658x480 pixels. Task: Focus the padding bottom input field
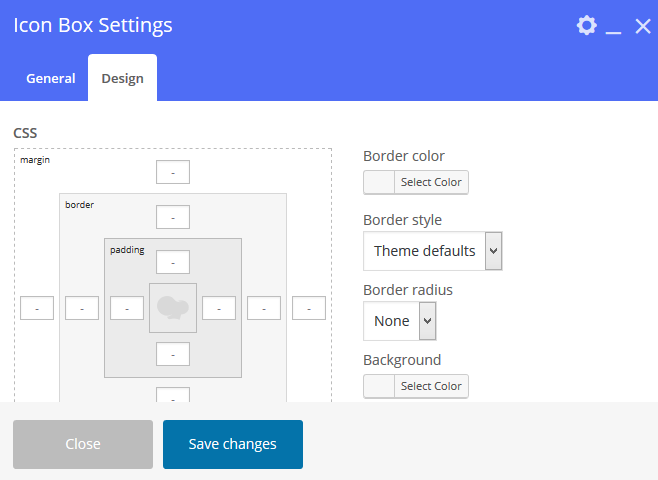tap(173, 354)
